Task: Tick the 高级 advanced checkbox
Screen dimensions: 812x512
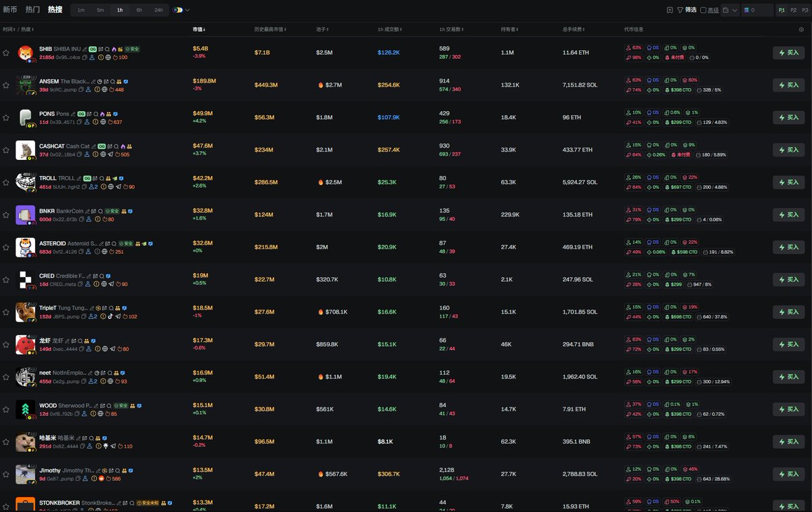Action: [703, 10]
